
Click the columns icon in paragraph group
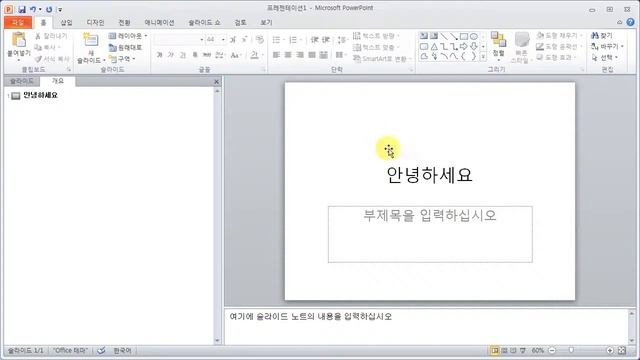(339, 55)
